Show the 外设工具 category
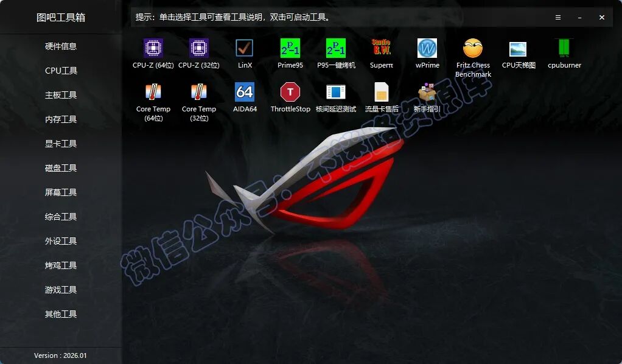622x364 pixels. click(x=61, y=241)
